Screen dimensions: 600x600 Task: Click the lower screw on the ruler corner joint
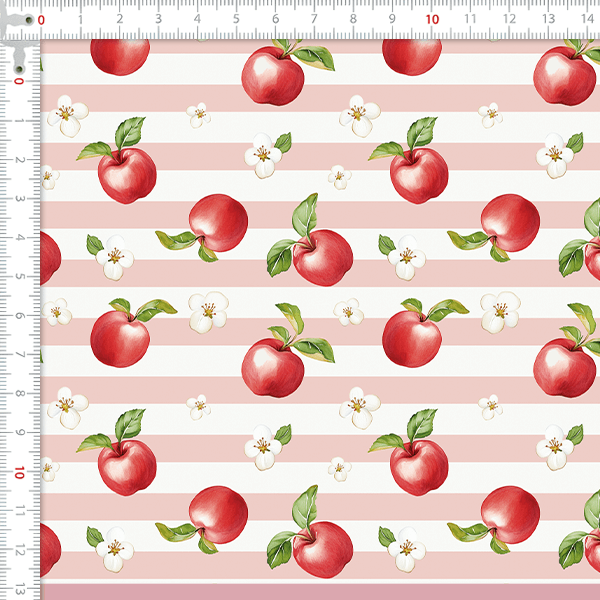17,67
